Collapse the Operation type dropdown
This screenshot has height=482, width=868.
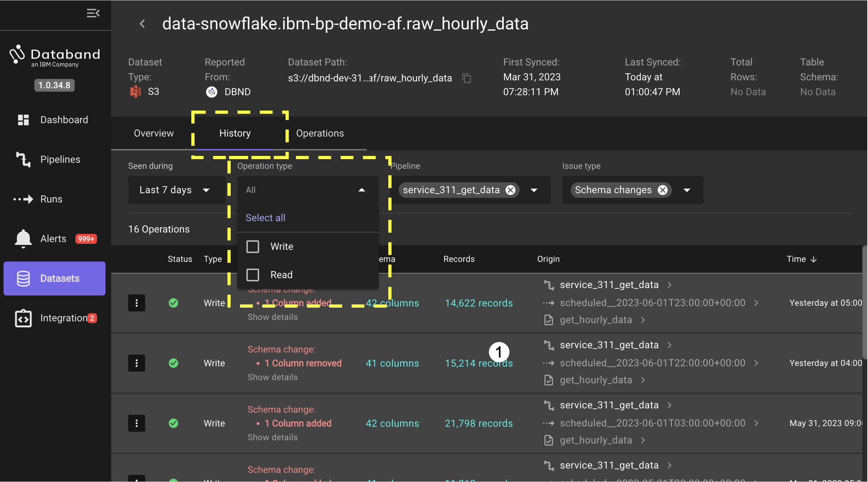click(361, 190)
